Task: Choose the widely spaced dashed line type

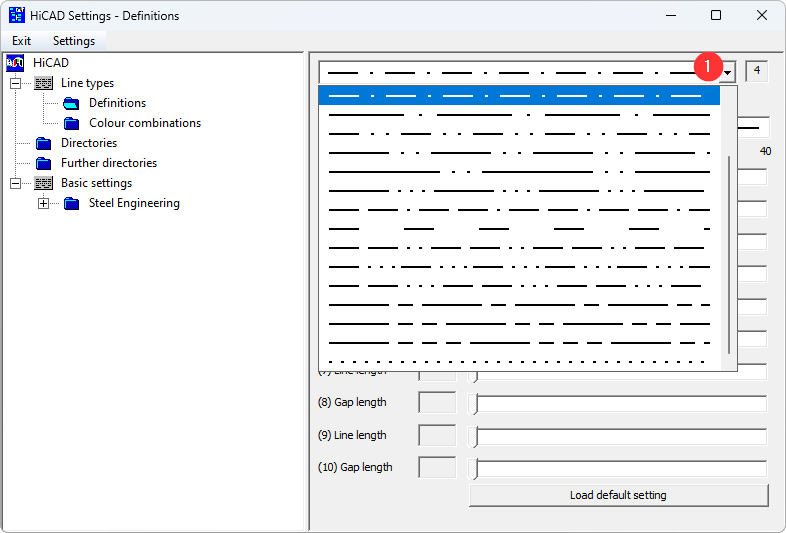Action: tap(519, 229)
